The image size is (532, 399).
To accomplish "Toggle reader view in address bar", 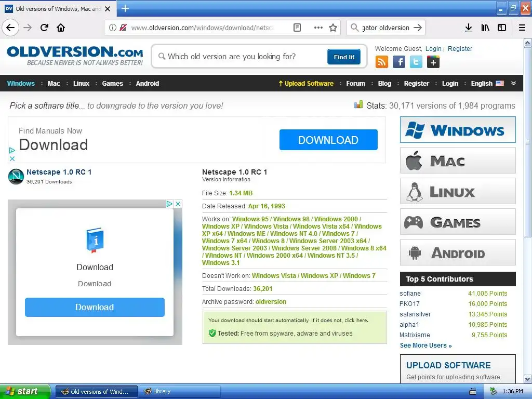I will tap(297, 28).
